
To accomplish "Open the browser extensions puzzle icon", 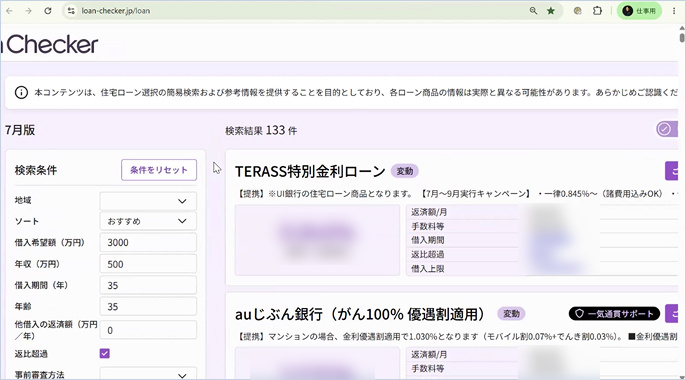I will click(597, 11).
